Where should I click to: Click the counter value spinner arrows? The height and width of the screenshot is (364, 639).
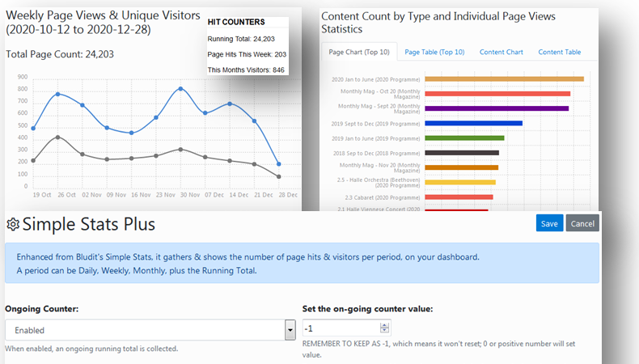click(384, 328)
